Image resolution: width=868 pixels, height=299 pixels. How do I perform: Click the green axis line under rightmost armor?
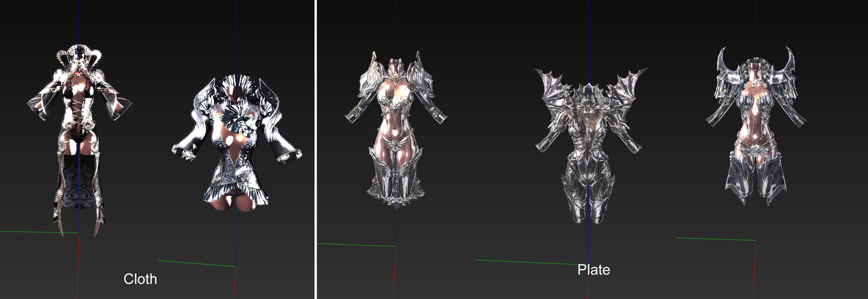(716, 239)
